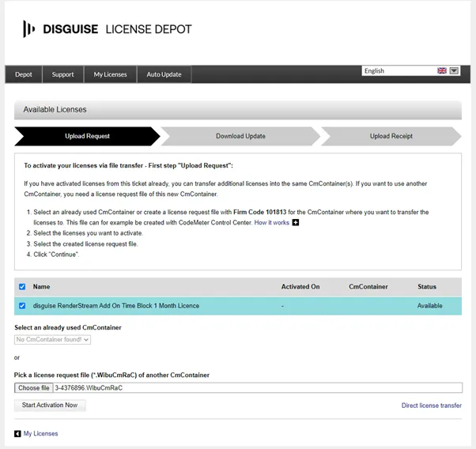This screenshot has height=449, width=476.
Task: Click the CmContainer column header
Action: 368,287
